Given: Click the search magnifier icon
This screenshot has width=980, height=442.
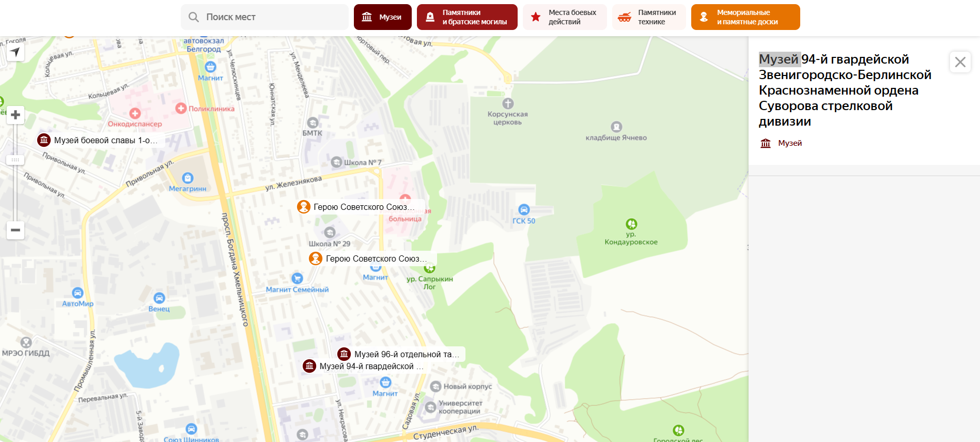Looking at the screenshot, I should pos(194,17).
